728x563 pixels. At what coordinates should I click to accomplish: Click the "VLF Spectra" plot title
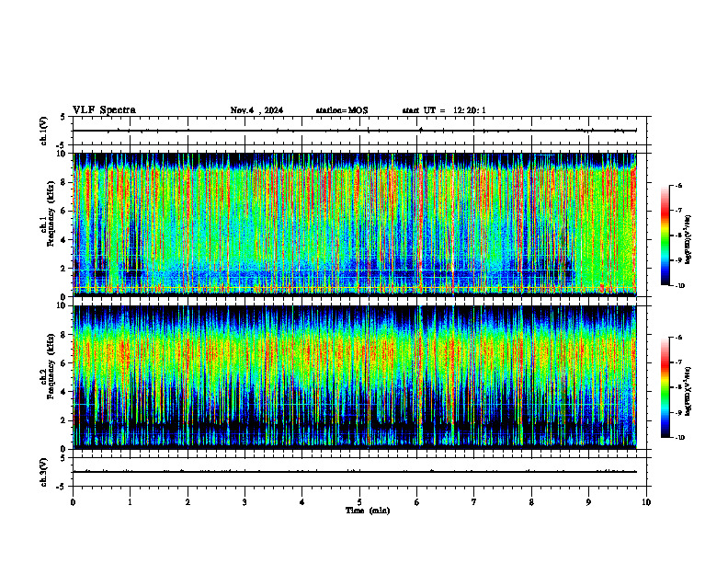(x=104, y=110)
